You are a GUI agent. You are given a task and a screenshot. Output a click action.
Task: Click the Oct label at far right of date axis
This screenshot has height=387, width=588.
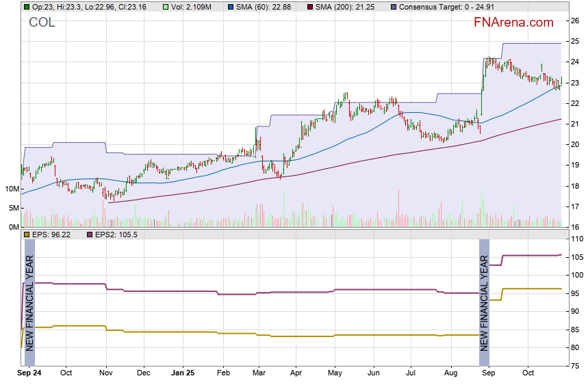(527, 373)
